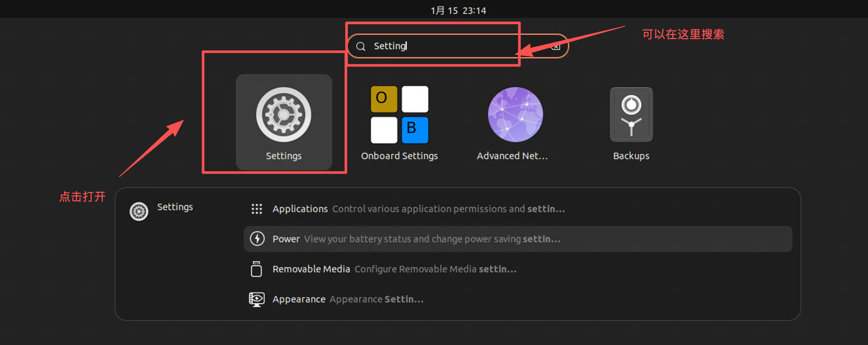Click the Applications grid icon
The image size is (868, 345).
(257, 209)
